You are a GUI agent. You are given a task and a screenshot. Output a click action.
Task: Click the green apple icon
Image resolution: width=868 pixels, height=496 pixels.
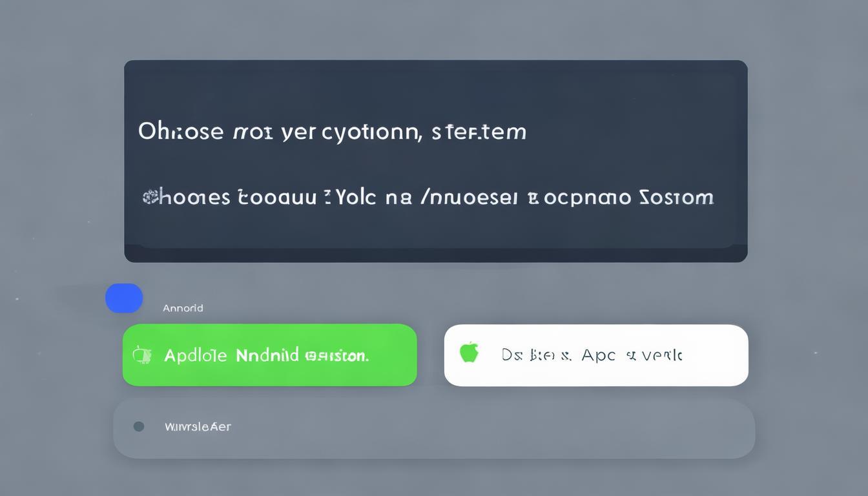469,353
